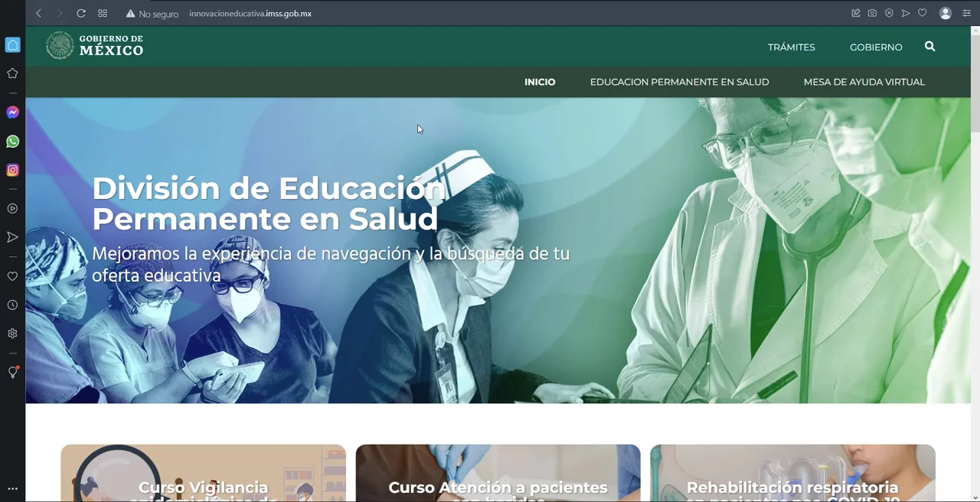Reload the page with the refresh icon
Image resolution: width=980 pixels, height=502 pixels.
click(81, 13)
